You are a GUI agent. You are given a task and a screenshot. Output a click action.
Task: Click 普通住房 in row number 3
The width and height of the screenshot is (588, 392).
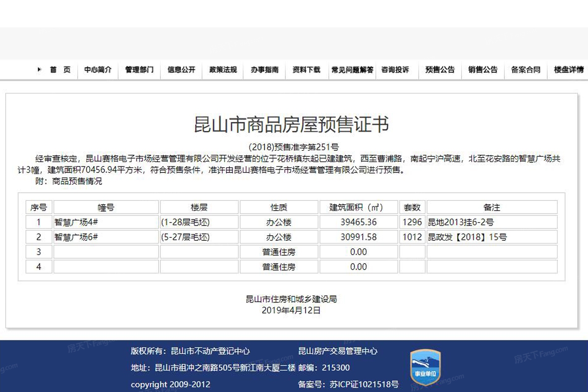[x=279, y=252]
